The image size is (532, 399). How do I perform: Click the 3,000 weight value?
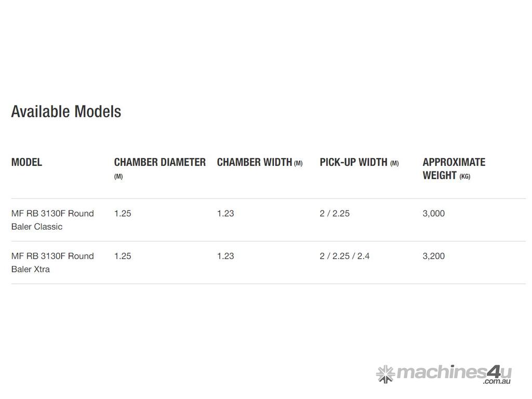[433, 214]
